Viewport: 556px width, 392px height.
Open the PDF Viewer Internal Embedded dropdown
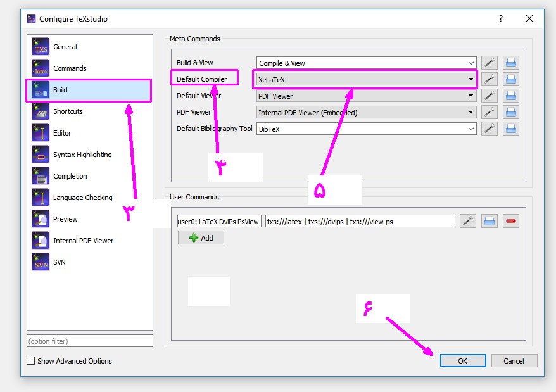(366, 113)
